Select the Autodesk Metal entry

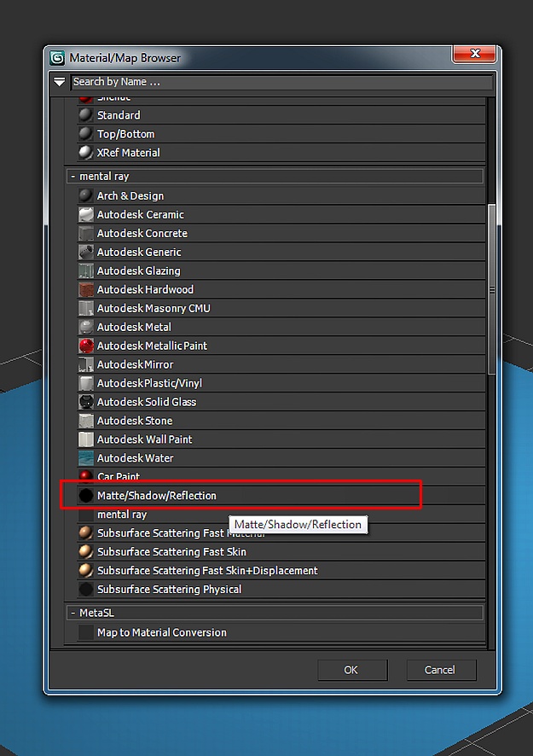coord(281,327)
